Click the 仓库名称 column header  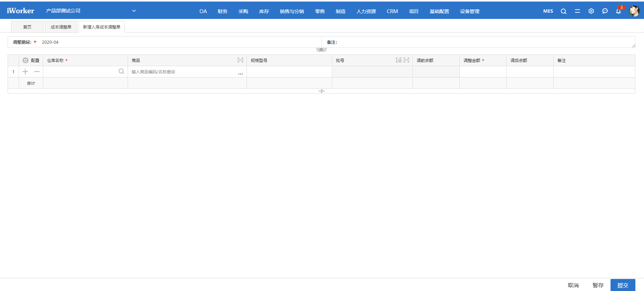pyautogui.click(x=85, y=60)
